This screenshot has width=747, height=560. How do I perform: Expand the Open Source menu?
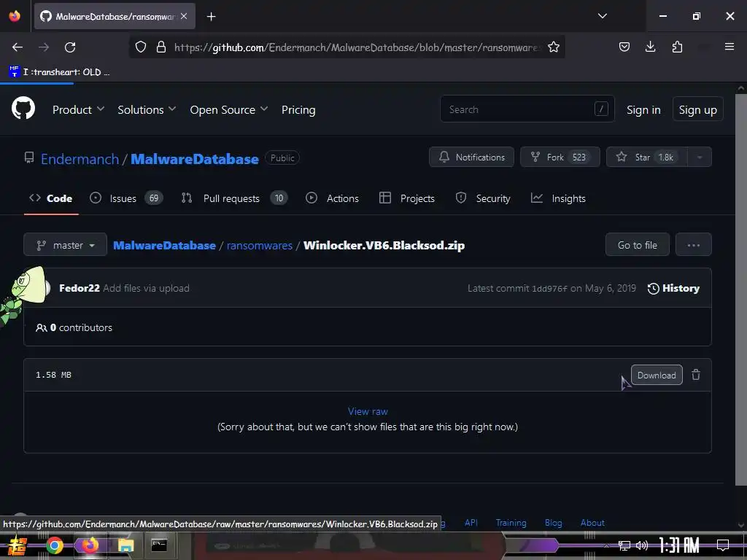(x=228, y=109)
